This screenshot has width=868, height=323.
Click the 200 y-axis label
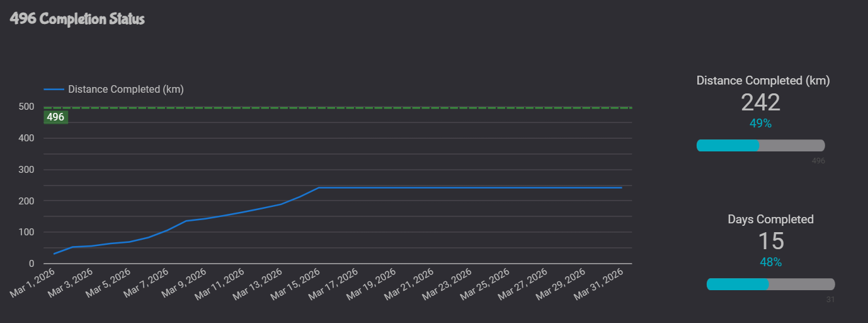[x=26, y=201]
